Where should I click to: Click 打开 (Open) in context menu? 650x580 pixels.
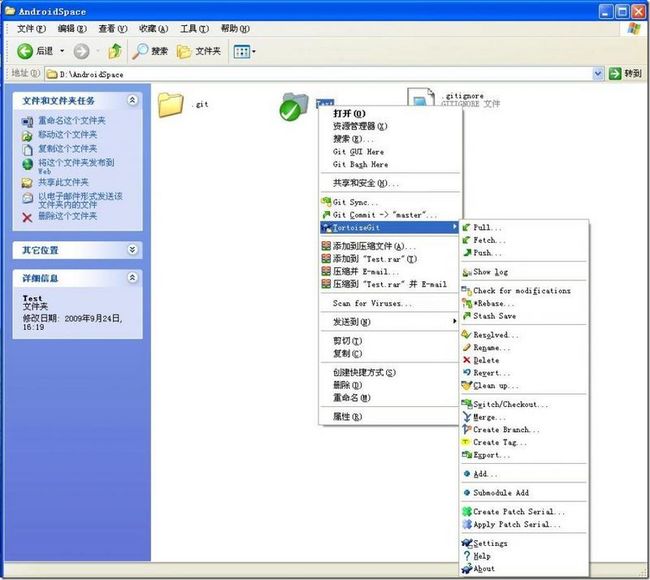click(x=390, y=114)
